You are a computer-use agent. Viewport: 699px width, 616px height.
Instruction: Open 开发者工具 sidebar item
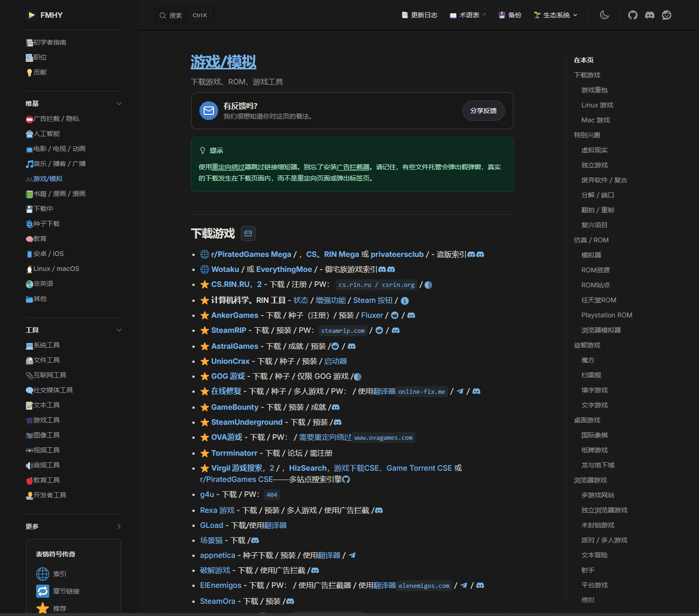pos(46,495)
